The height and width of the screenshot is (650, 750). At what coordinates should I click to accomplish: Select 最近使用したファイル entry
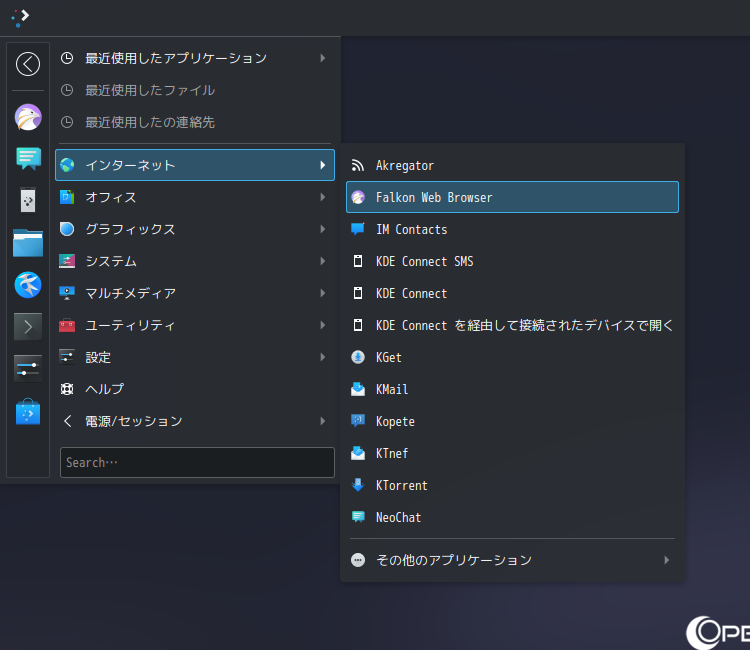tap(195, 90)
